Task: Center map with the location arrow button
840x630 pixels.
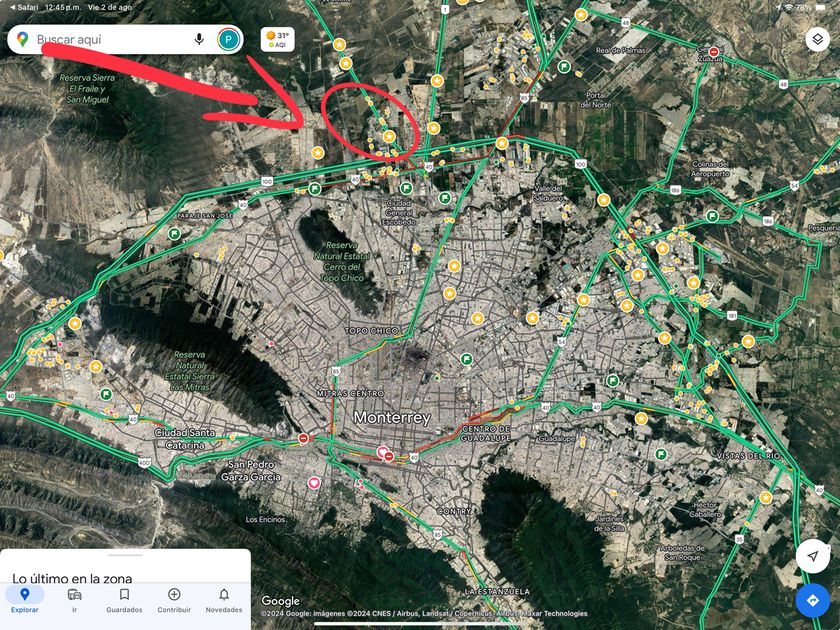Action: [813, 556]
